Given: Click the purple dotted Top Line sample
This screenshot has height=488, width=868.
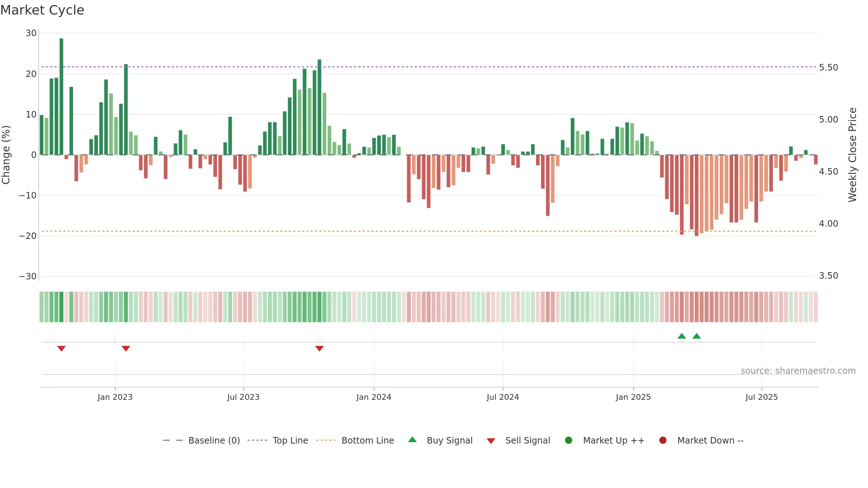Looking at the screenshot, I should click(257, 440).
